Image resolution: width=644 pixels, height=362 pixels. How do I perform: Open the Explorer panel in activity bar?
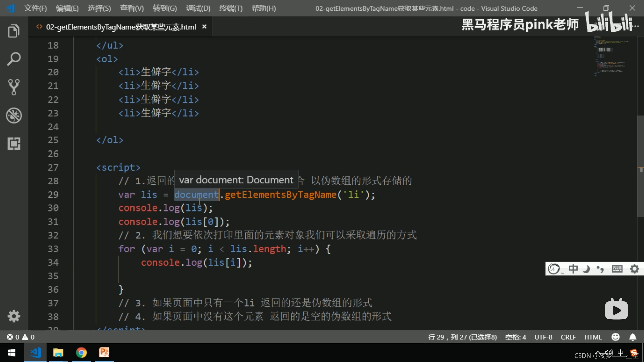coord(14,31)
